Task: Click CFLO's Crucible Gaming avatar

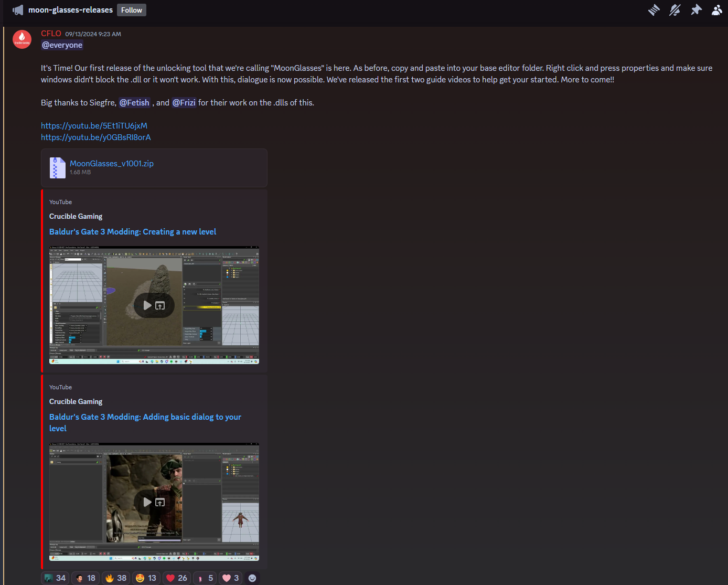Action: [22, 39]
